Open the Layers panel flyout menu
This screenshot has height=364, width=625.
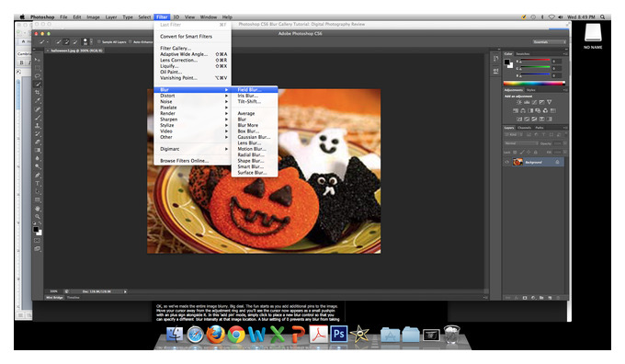tap(565, 128)
